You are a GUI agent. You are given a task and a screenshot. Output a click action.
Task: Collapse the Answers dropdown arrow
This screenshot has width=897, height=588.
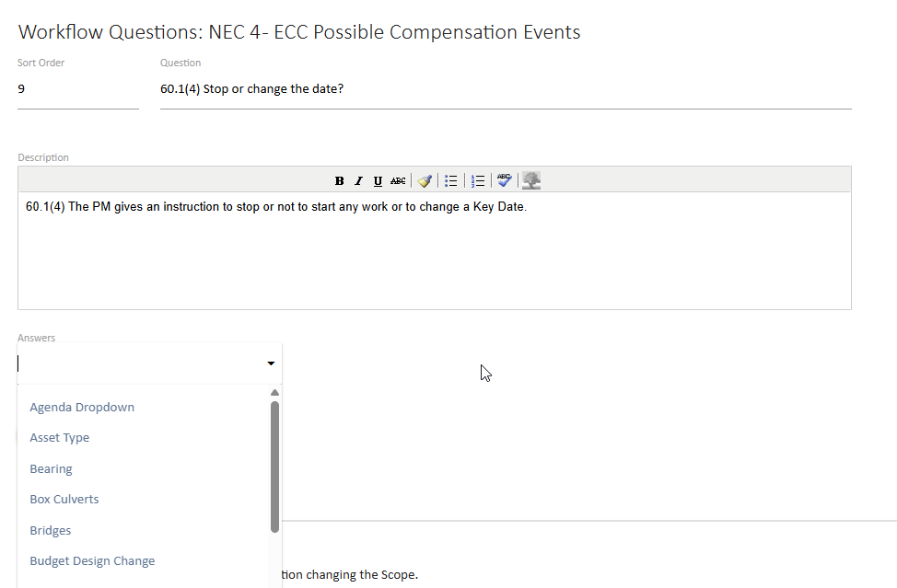click(x=271, y=364)
